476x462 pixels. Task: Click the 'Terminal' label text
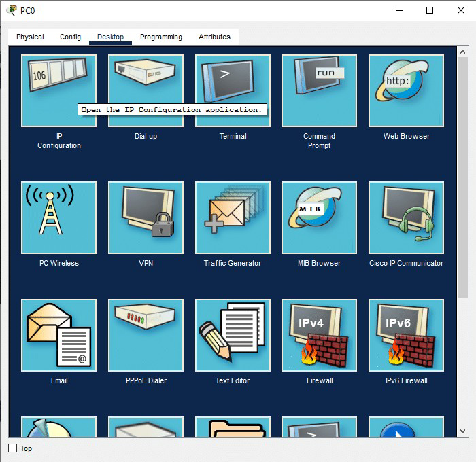tap(233, 136)
